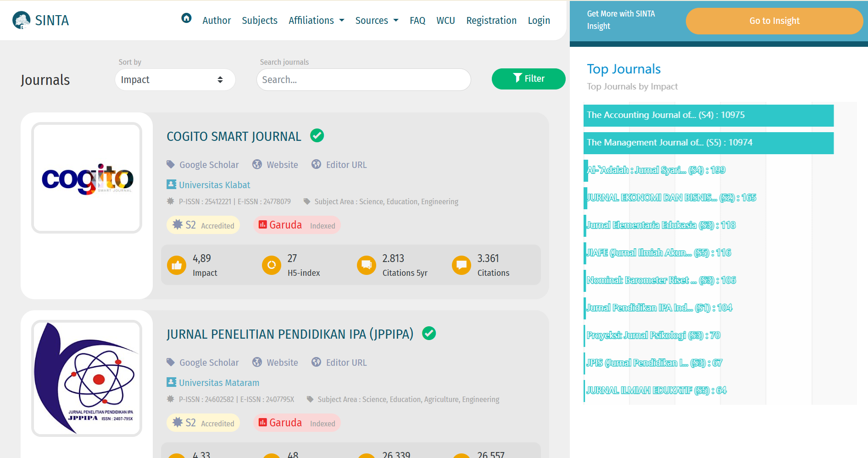Screen dimensions: 868x458
Task: Expand the Sources dropdown menu
Action: 377,21
